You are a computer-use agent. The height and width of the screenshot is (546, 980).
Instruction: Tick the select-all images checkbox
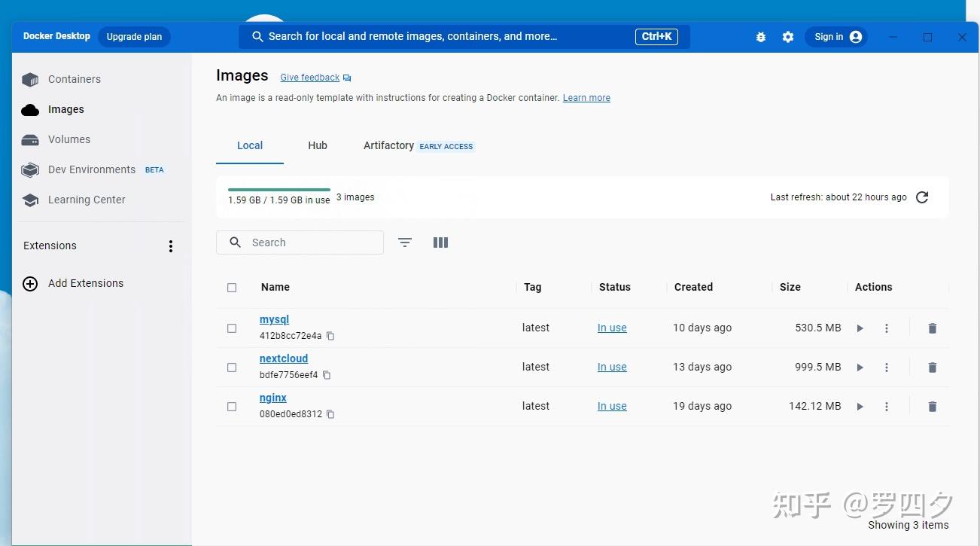pos(232,288)
